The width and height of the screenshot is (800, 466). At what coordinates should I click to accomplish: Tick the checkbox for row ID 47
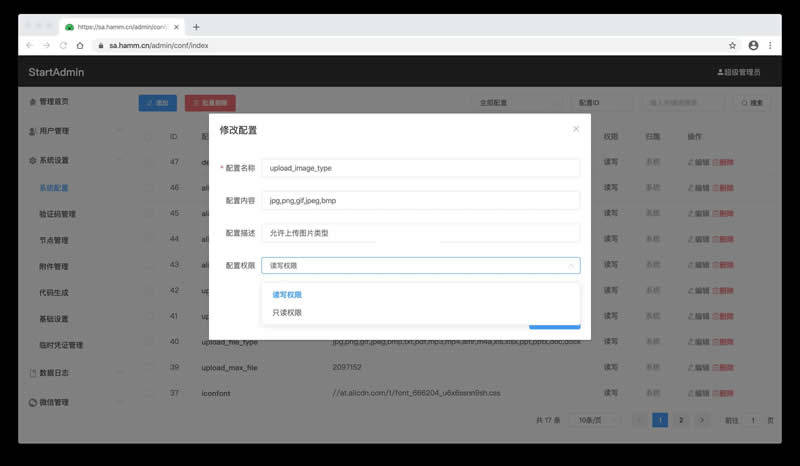click(x=148, y=162)
